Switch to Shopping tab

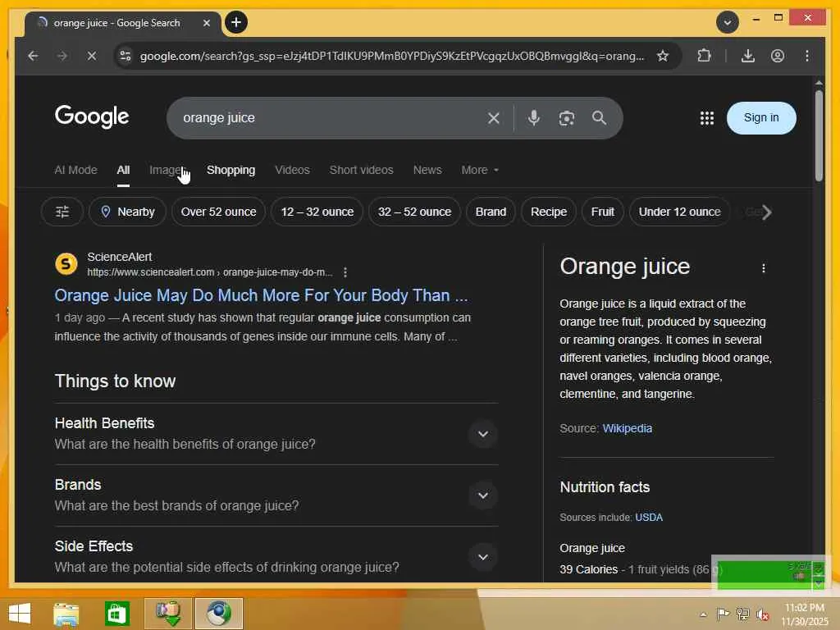(x=231, y=170)
